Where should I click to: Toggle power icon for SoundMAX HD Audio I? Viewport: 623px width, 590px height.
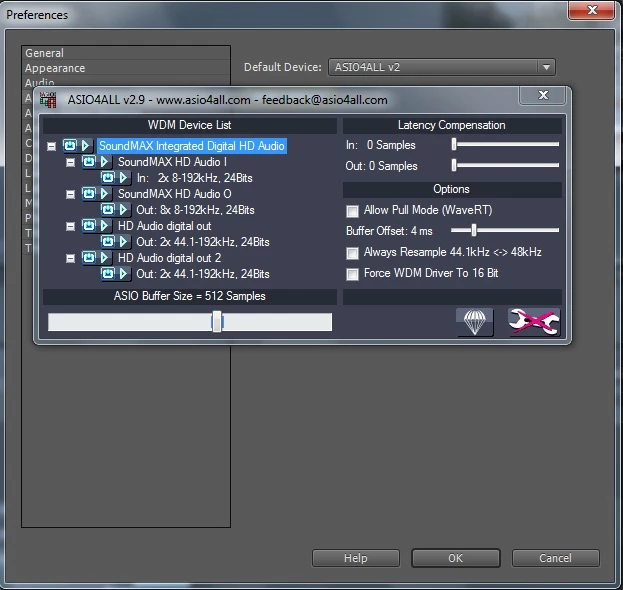[89, 161]
